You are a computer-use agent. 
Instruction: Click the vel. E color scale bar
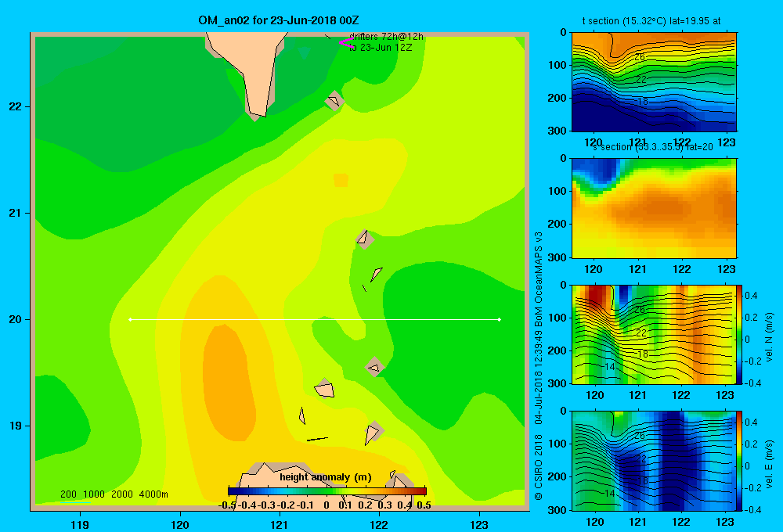(740, 460)
